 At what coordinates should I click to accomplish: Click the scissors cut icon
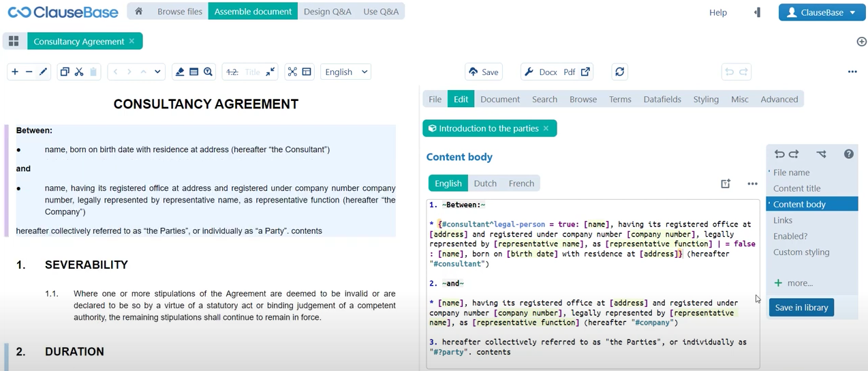(79, 72)
